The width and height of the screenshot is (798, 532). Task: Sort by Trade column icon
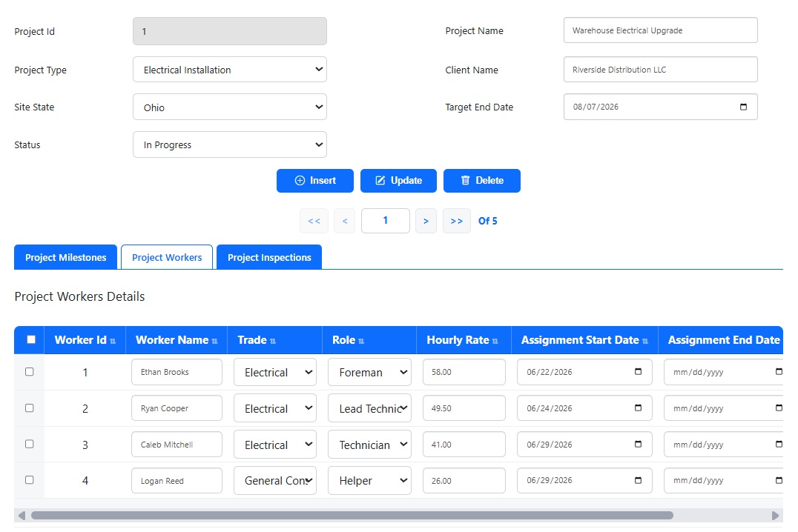pyautogui.click(x=273, y=341)
